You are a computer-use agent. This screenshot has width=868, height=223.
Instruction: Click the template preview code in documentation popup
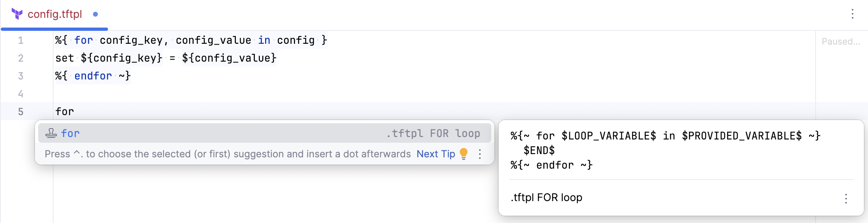665,150
